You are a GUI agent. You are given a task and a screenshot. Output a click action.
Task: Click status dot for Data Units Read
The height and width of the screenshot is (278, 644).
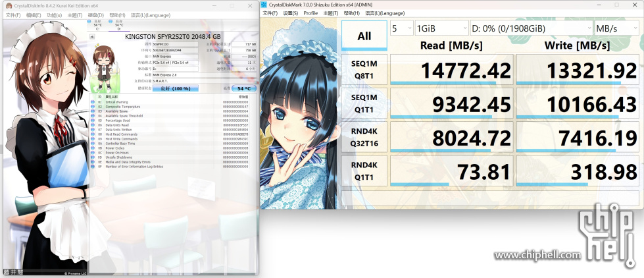click(93, 125)
